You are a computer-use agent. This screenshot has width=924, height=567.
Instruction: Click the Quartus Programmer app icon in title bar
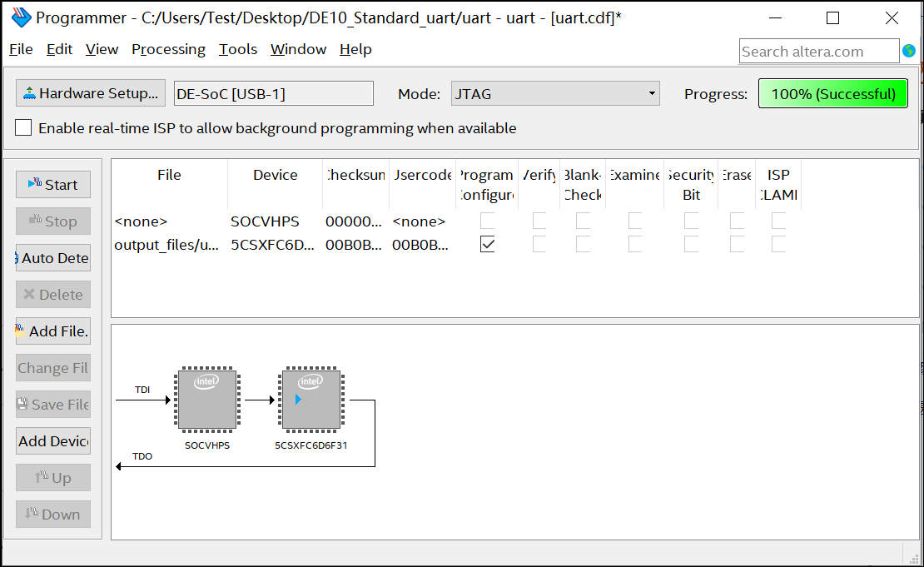coord(21,17)
